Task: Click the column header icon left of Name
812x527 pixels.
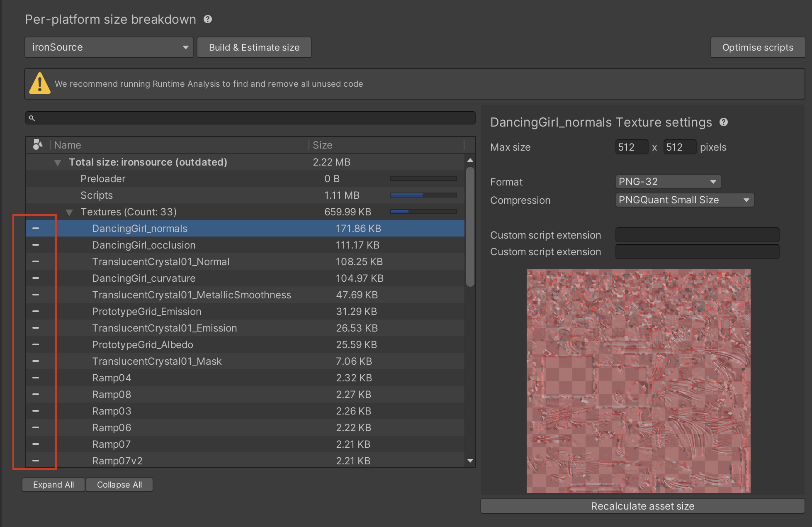Action: click(38, 144)
